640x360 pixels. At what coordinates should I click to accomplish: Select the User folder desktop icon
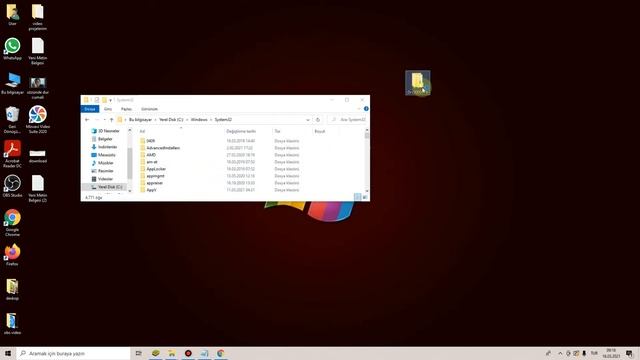click(12, 15)
